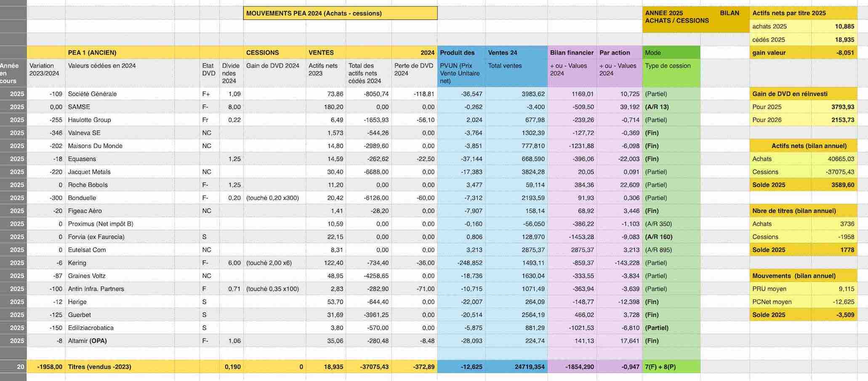This screenshot has height=381, width=868.
Task: Select the 'Jacquet Metals' cell
Action: pos(120,172)
